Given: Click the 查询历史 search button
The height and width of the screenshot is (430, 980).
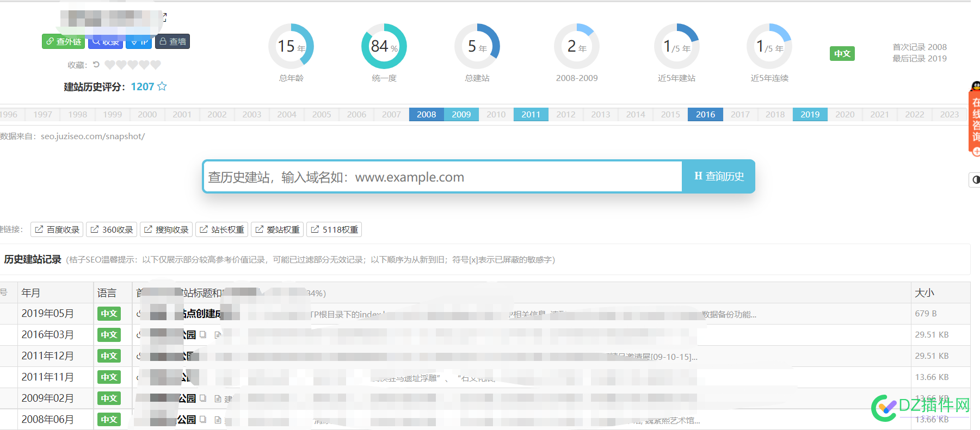Looking at the screenshot, I should pyautogui.click(x=718, y=176).
